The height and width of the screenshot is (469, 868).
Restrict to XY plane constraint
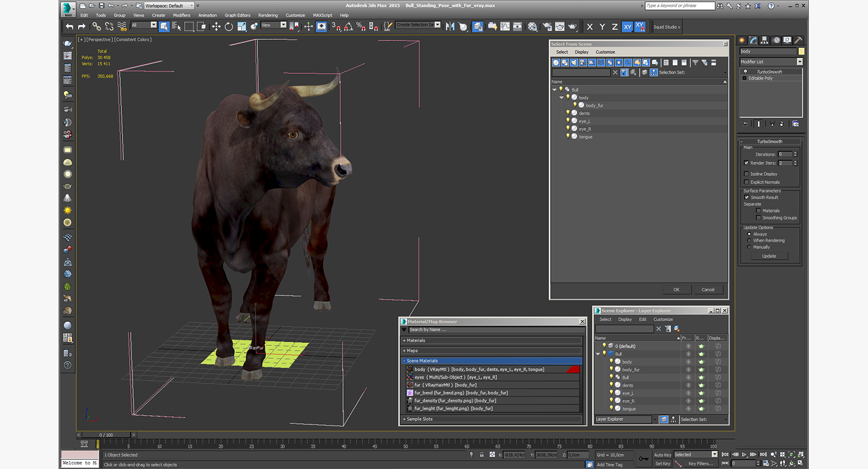click(x=628, y=27)
